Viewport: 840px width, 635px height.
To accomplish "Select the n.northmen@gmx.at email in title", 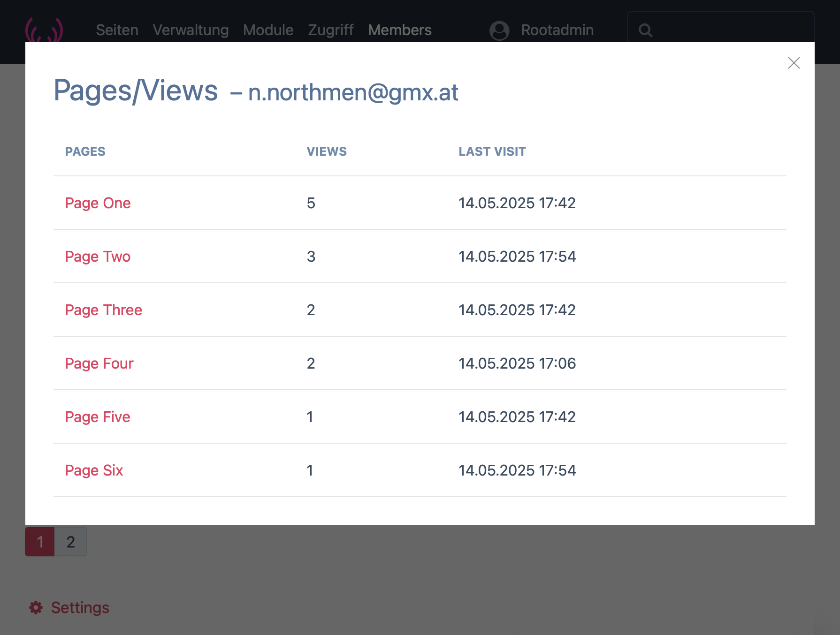I will pyautogui.click(x=353, y=92).
